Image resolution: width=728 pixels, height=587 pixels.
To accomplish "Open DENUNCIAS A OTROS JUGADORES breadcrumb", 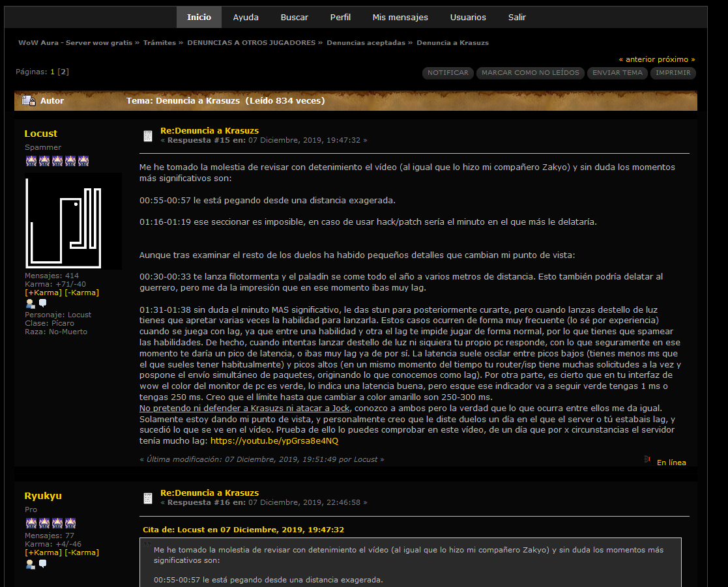I will click(251, 43).
